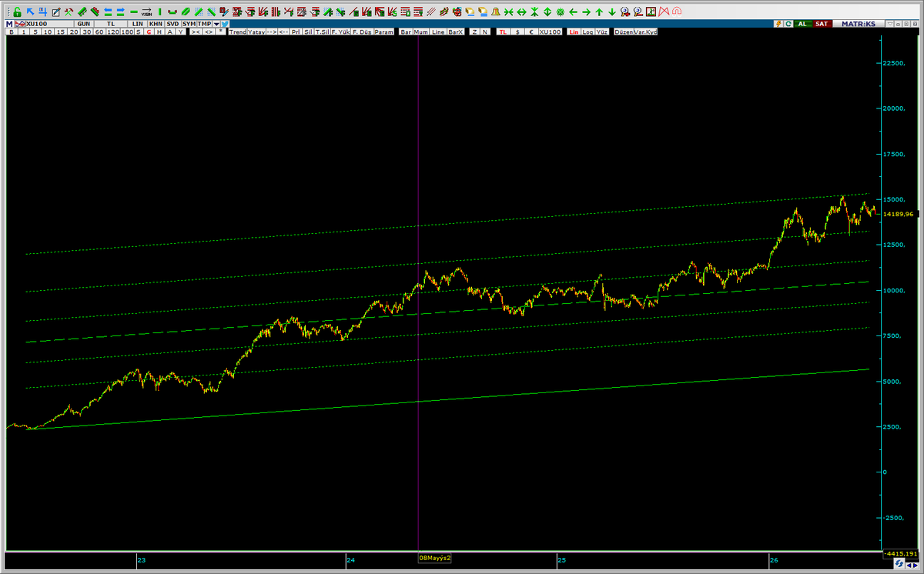Compress chart horizontally with inward arrows icon
This screenshot has width=924, height=574.
508,12
